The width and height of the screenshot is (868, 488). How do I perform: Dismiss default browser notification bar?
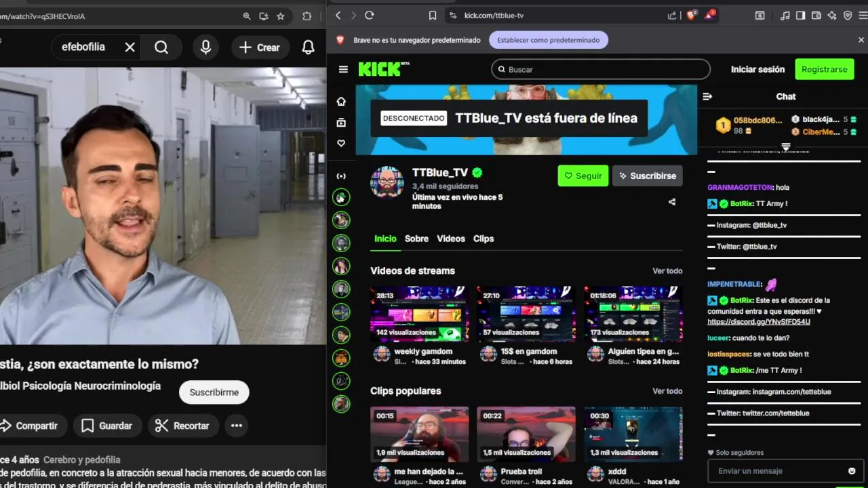point(861,40)
